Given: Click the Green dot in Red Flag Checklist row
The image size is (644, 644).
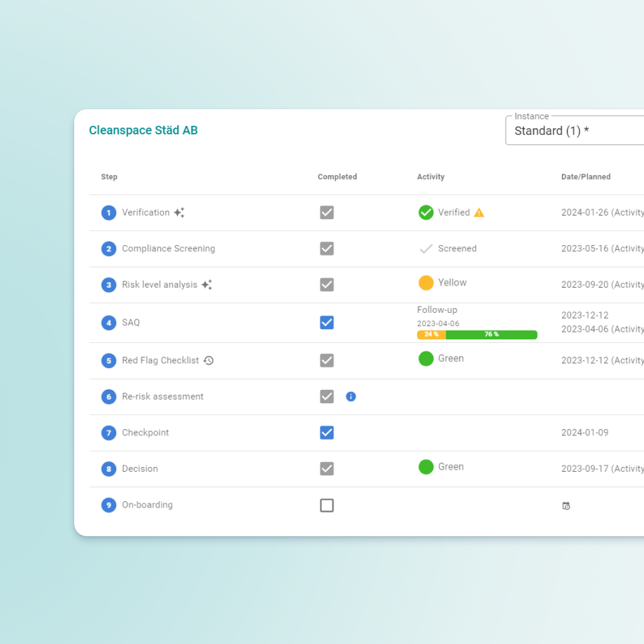Looking at the screenshot, I should click(426, 358).
